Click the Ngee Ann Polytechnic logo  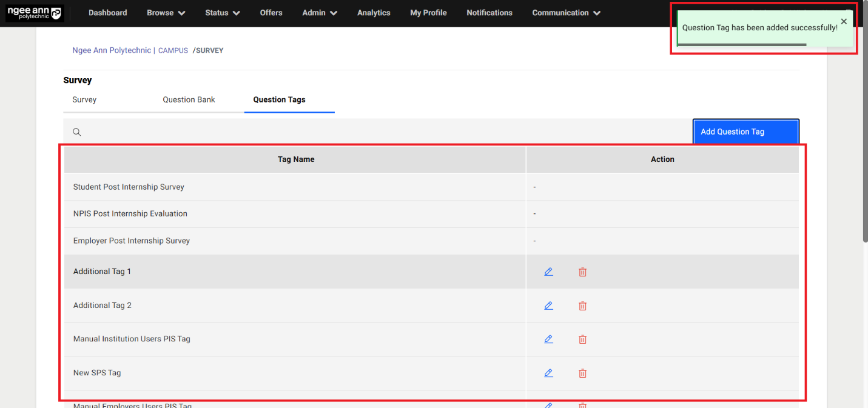35,13
